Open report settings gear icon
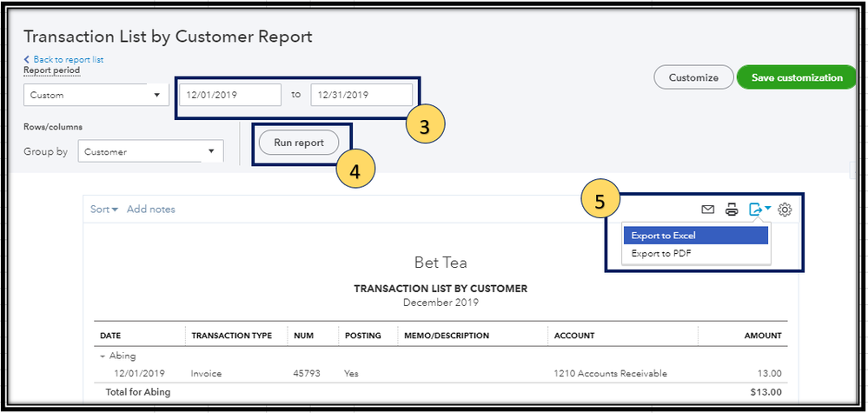 point(785,210)
